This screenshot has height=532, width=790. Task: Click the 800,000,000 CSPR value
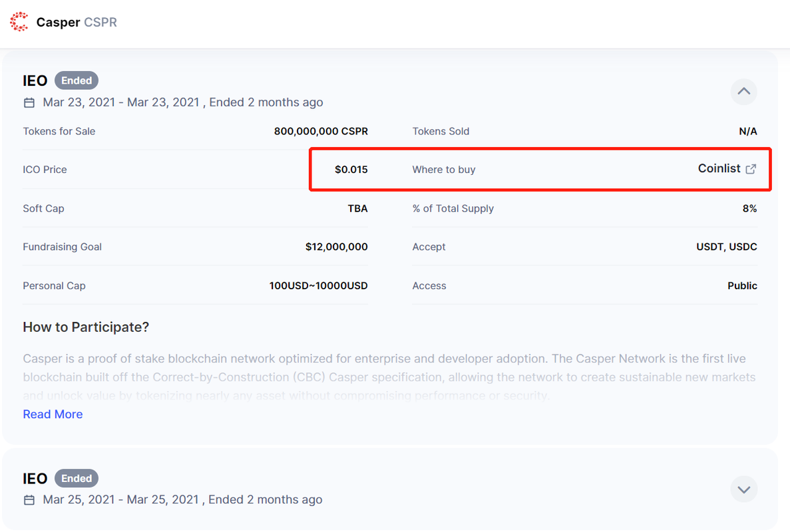[321, 132]
